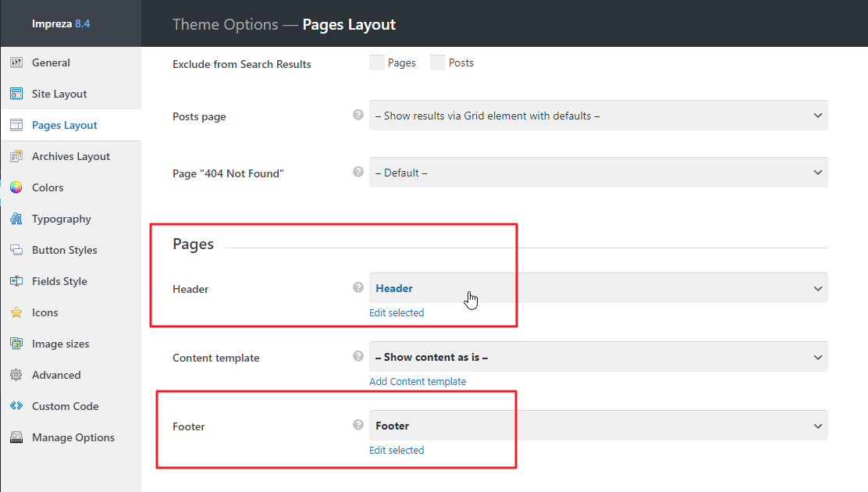Viewport: 868px width, 492px height.
Task: Click the Custom Code brackets icon
Action: pyautogui.click(x=16, y=406)
